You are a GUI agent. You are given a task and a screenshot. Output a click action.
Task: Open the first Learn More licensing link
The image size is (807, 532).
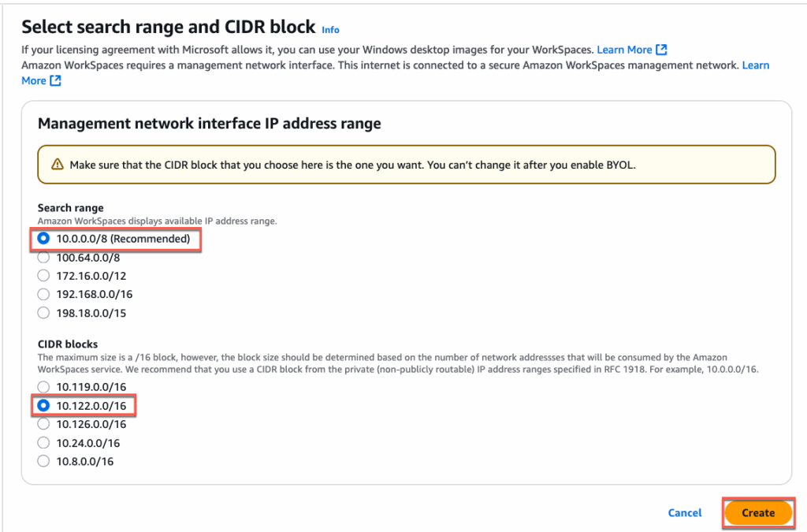point(624,50)
